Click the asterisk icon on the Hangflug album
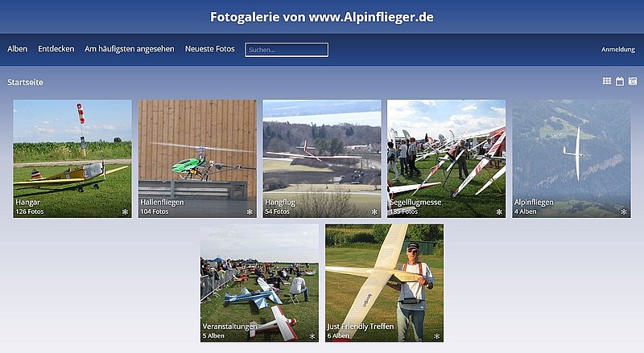644x353 pixels. coord(374,211)
